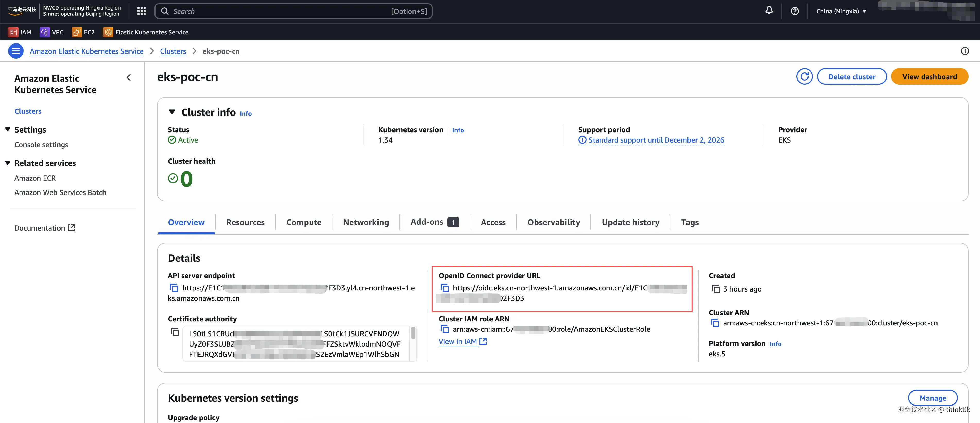Collapse the Cluster info section
980x423 pixels.
pos(172,112)
